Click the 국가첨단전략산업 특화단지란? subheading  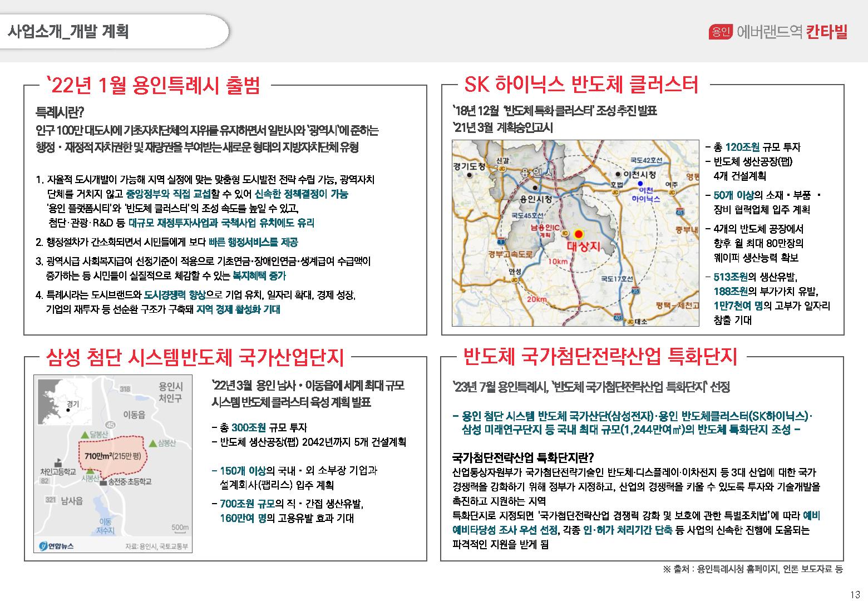pos(524,458)
